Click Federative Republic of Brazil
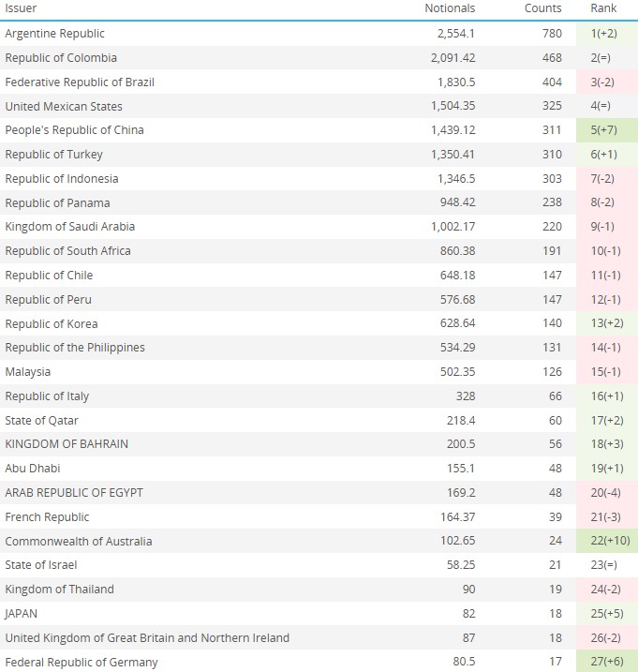 pos(80,82)
